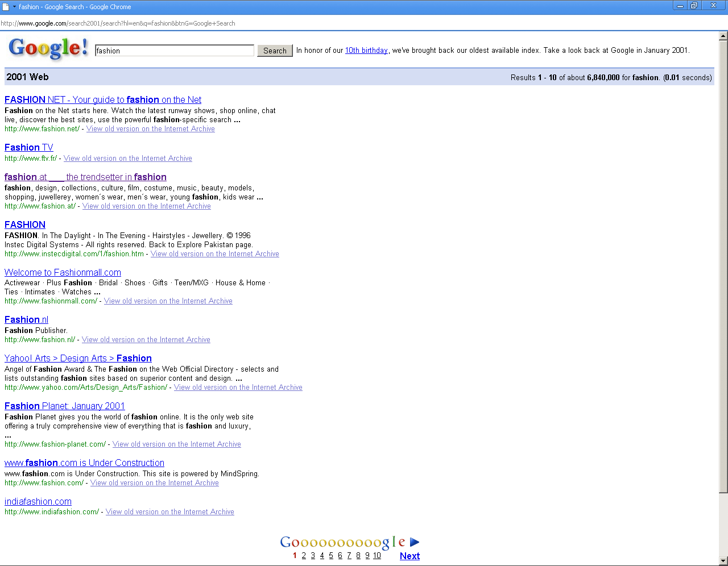
Task: View Internet Archive version of ftv.fr
Action: [128, 159]
